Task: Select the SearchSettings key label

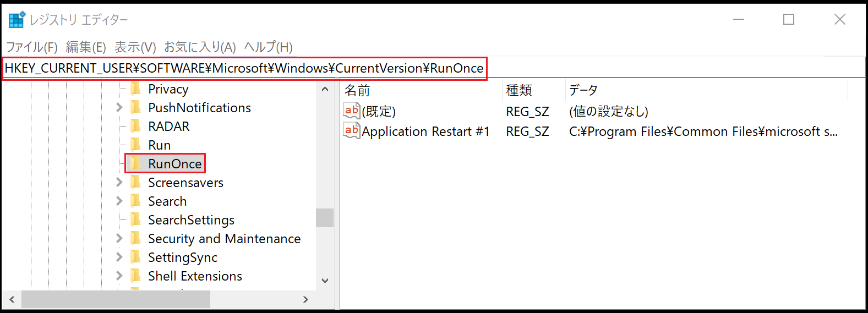Action: pyautogui.click(x=192, y=220)
